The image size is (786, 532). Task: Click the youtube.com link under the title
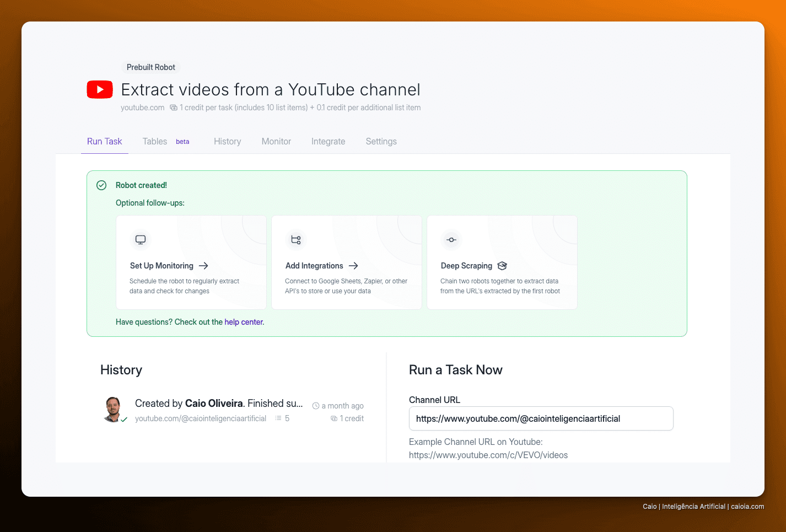[x=143, y=108]
